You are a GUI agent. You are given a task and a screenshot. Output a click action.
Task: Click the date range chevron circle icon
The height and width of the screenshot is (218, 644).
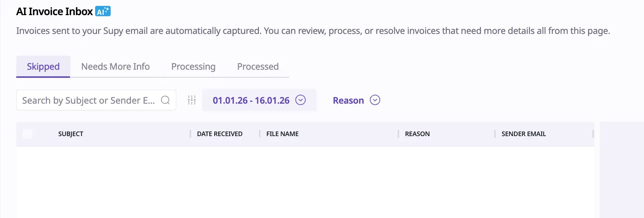tap(301, 100)
